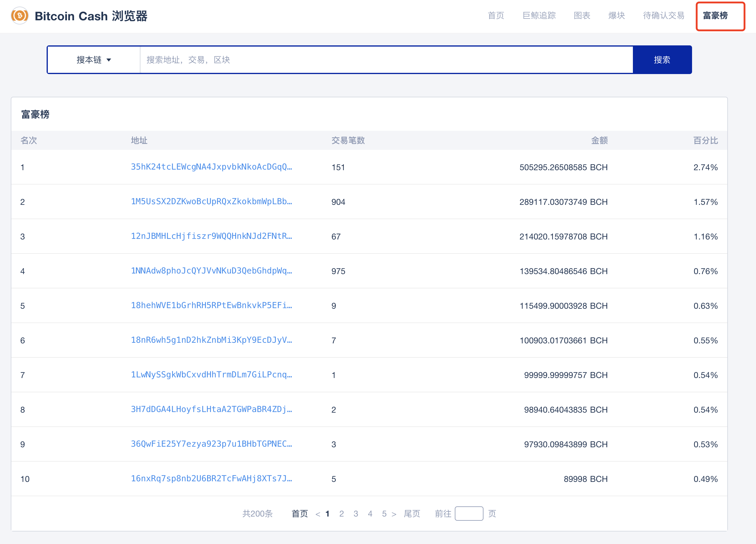Go to the 首页 nav item
Image resolution: width=756 pixels, height=544 pixels.
496,16
